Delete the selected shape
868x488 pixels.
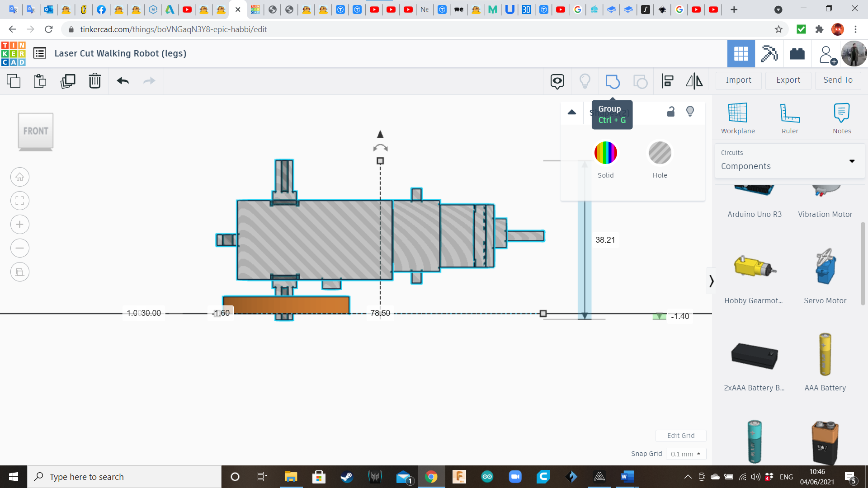[94, 81]
